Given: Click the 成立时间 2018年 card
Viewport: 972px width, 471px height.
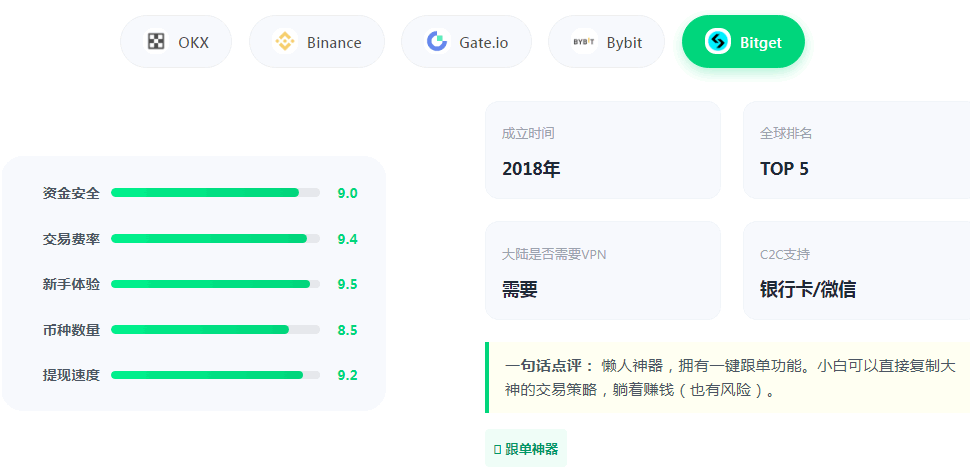Looking at the screenshot, I should click(603, 150).
